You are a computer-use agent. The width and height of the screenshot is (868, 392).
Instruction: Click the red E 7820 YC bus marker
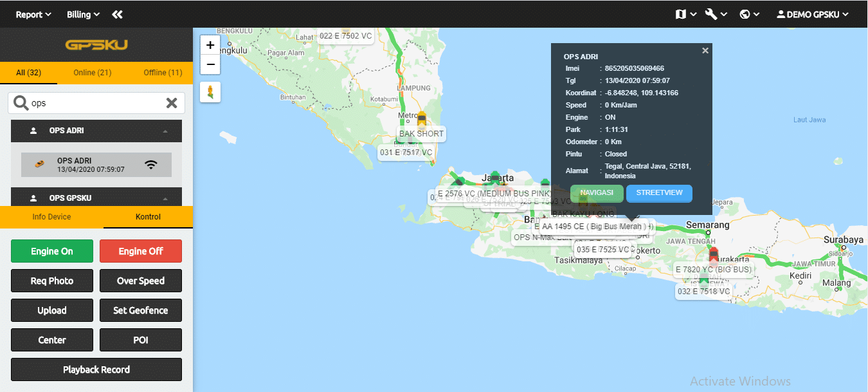(713, 254)
